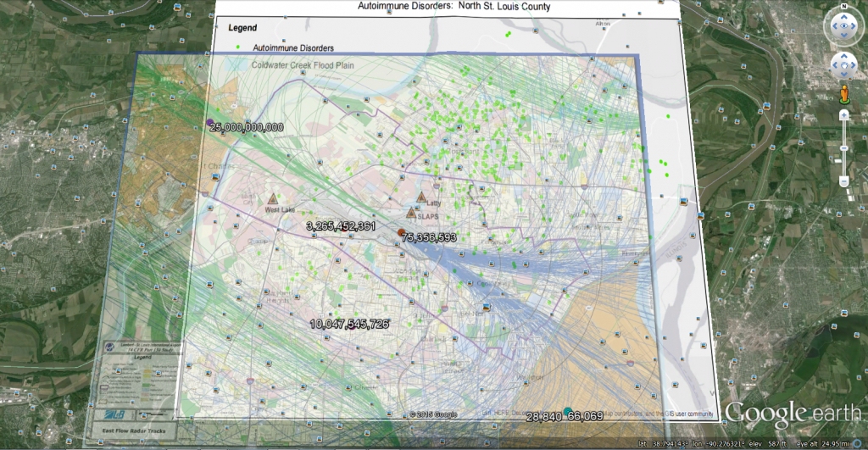Open the purple 25,000,000,000 placemark

(x=210, y=122)
